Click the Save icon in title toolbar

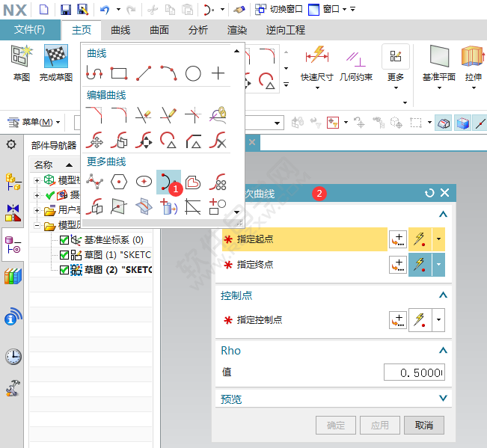click(66, 10)
